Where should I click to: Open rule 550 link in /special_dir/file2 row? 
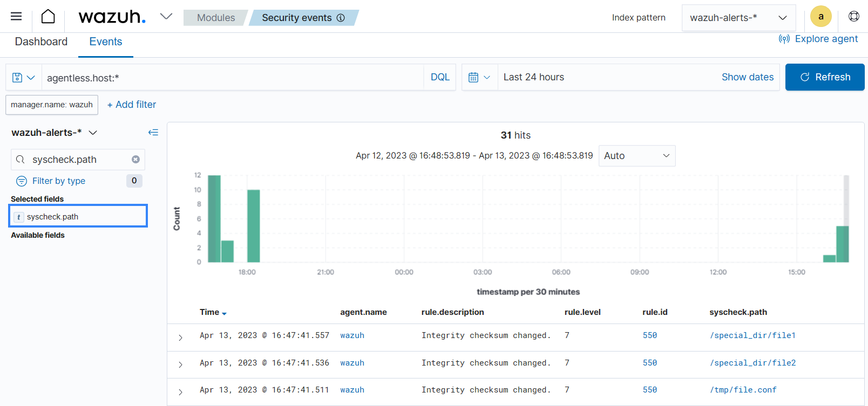click(650, 363)
